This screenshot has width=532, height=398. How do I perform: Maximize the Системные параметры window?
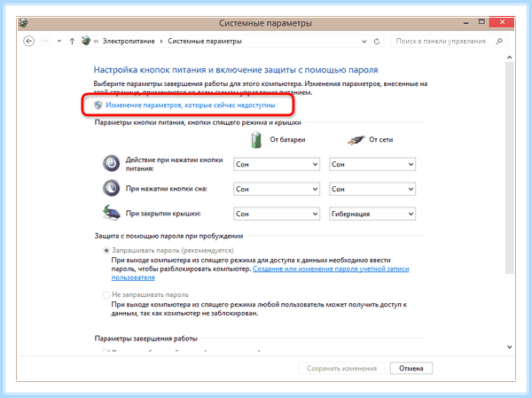[x=481, y=22]
